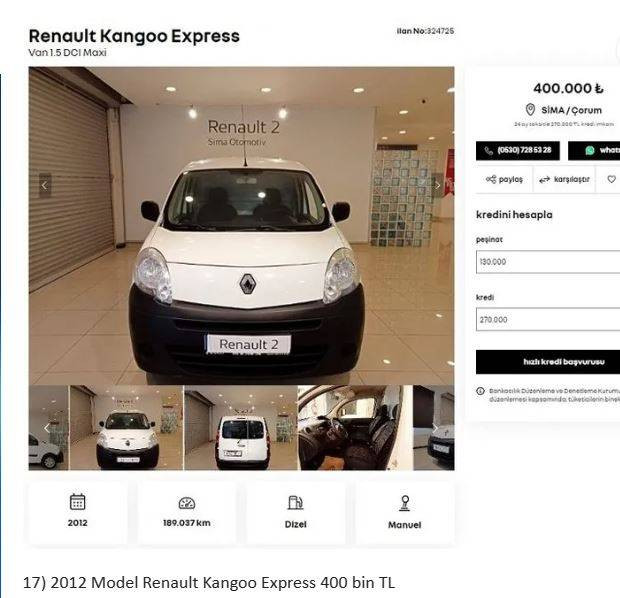The image size is (620, 598).
Task: Click the gear stick icon above Manuel
Action: (x=405, y=503)
